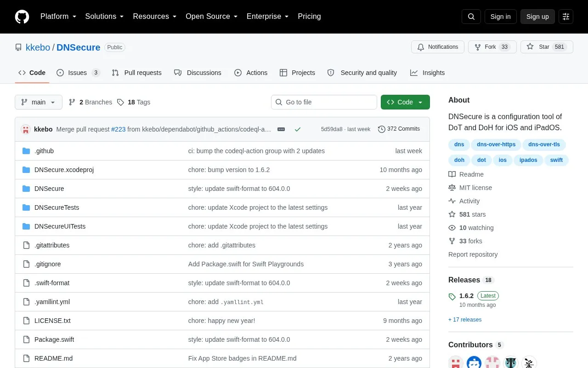Screen dimensions: 588x368
Task: Expand commit message with the ellipsis icon
Action: 281,129
